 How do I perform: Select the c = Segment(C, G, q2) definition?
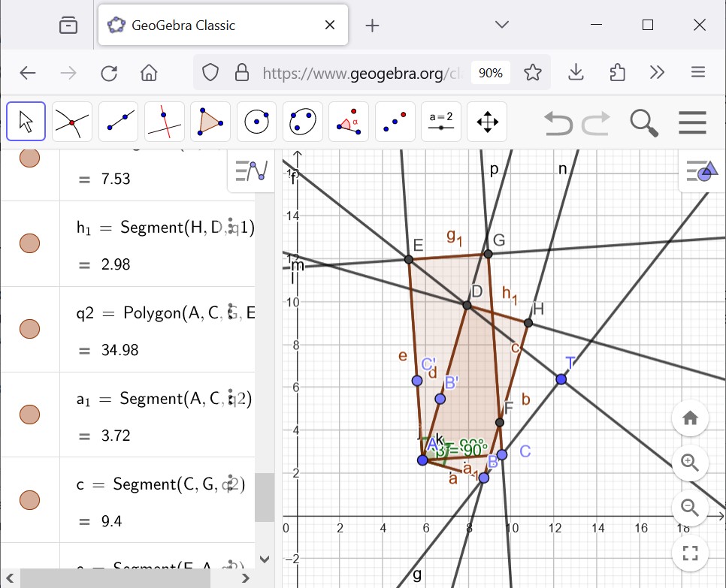tap(161, 484)
